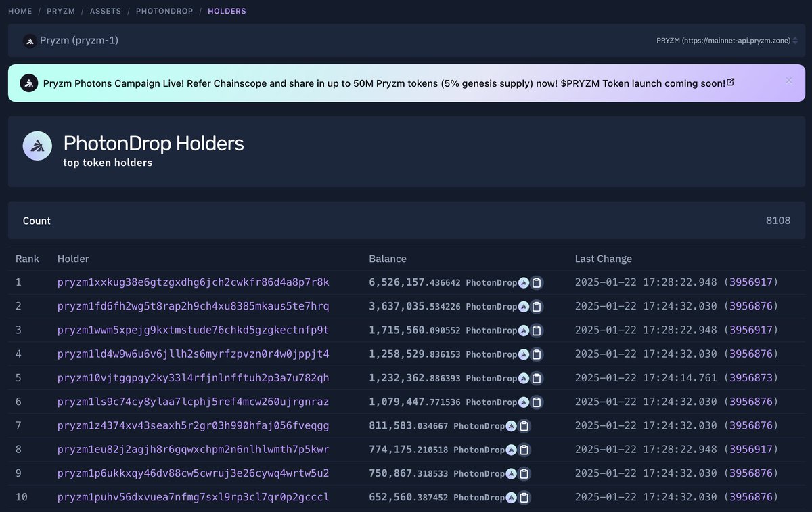Click PhotonDrop token logo in rank 9 row
Image resolution: width=812 pixels, height=512 pixels.
512,473
